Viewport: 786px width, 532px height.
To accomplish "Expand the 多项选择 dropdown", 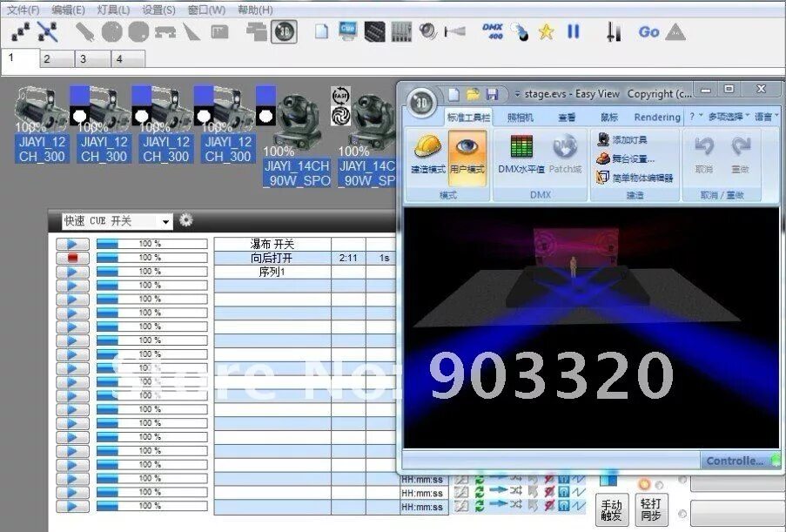I will pyautogui.click(x=729, y=117).
